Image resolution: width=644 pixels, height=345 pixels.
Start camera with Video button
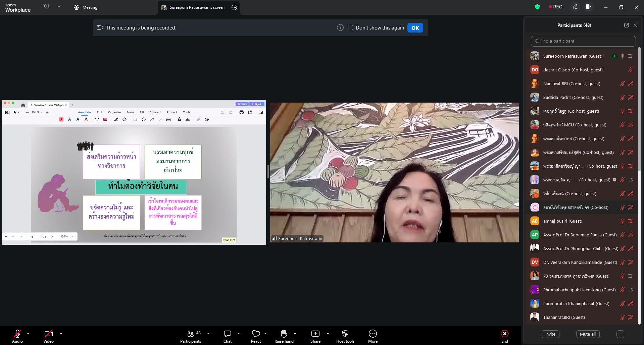coord(48,336)
